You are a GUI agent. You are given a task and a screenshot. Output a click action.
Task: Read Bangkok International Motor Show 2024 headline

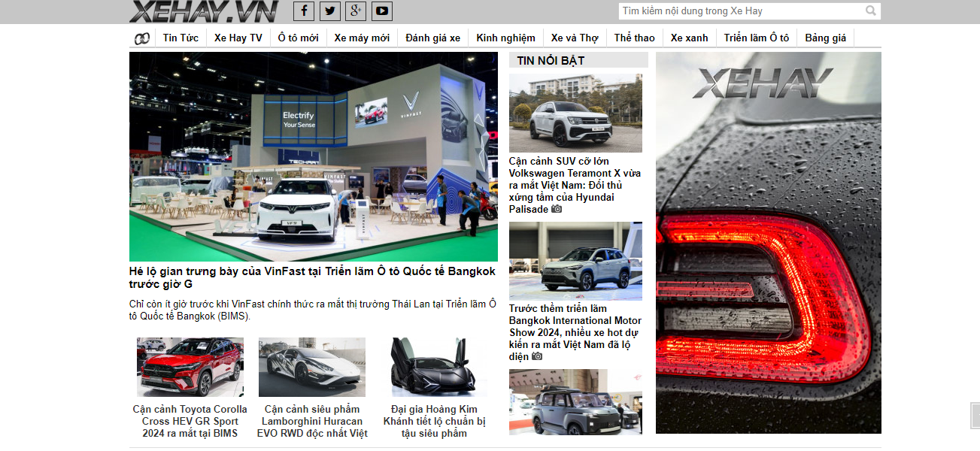575,332
